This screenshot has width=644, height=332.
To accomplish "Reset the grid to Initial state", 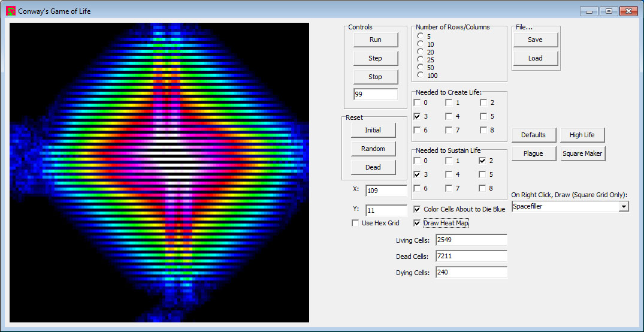I will (373, 130).
